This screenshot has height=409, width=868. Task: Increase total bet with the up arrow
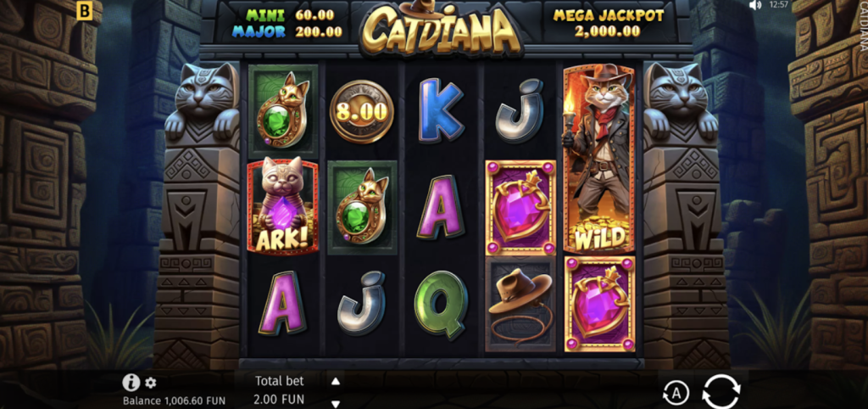click(335, 381)
